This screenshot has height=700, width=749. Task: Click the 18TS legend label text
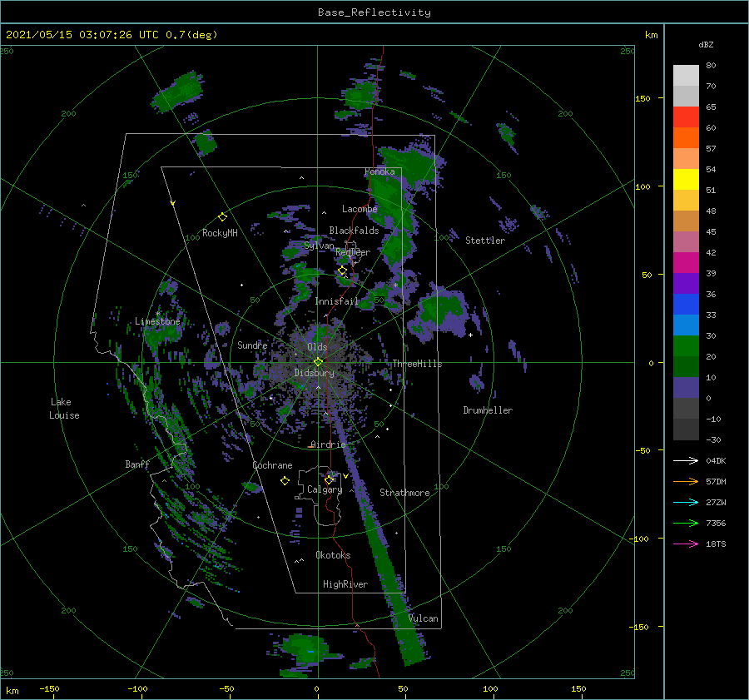tap(716, 544)
